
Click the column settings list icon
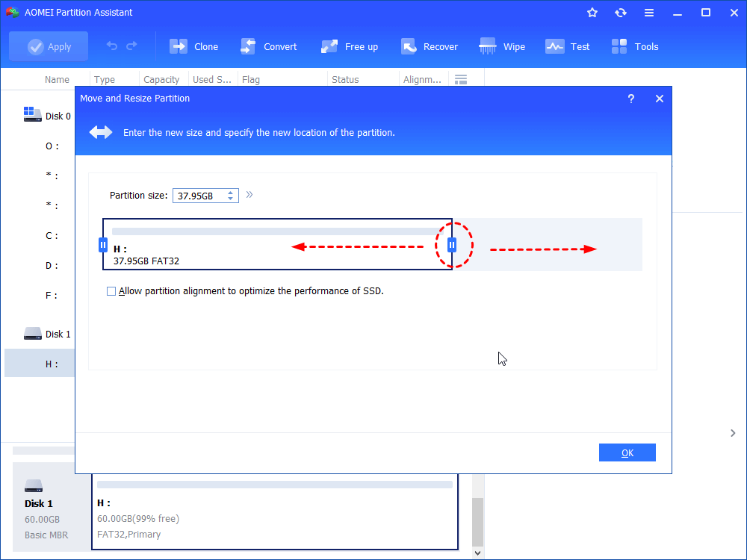point(461,80)
